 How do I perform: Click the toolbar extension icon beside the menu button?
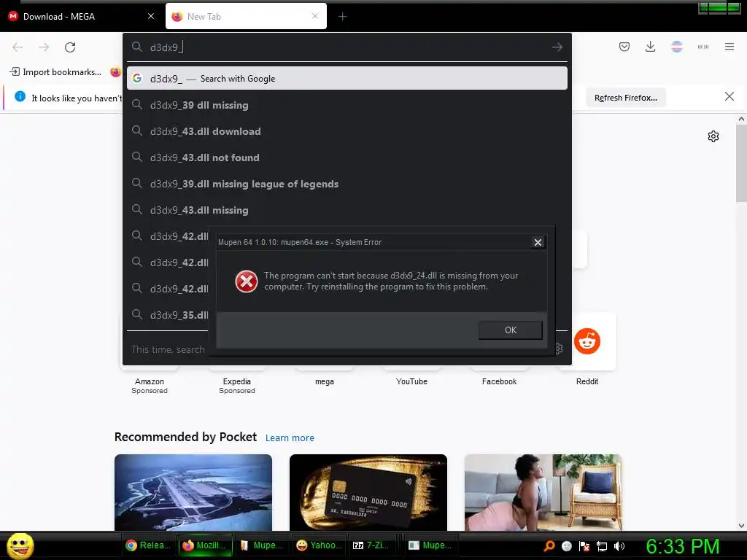click(703, 47)
